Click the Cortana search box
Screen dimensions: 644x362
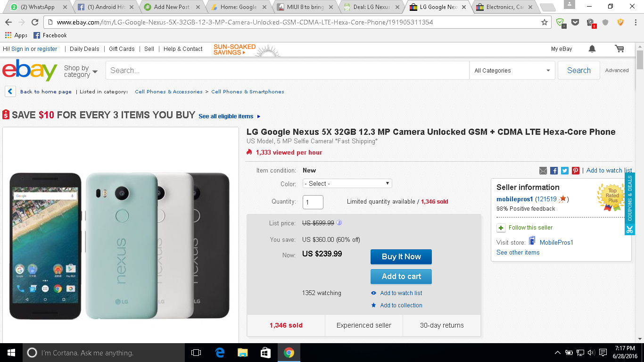click(104, 353)
